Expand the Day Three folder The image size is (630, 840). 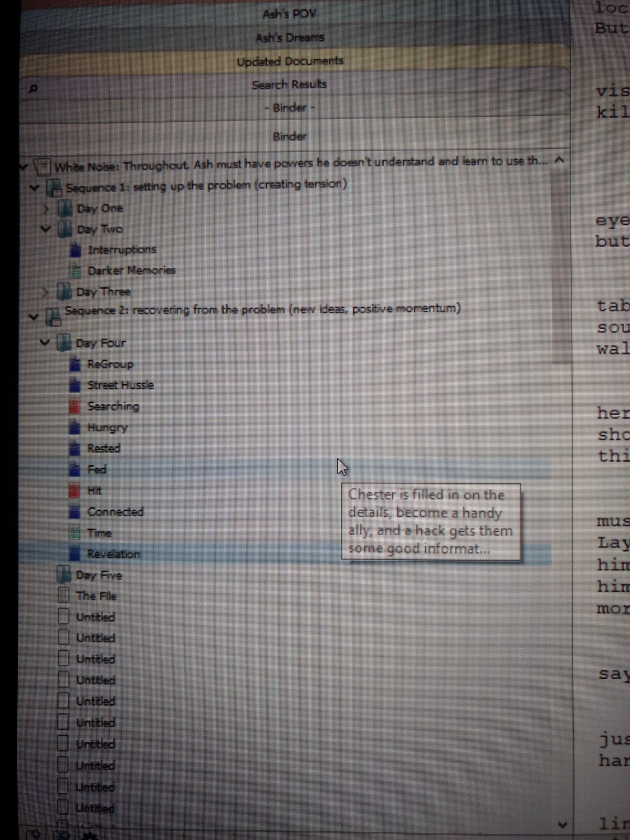click(x=46, y=291)
